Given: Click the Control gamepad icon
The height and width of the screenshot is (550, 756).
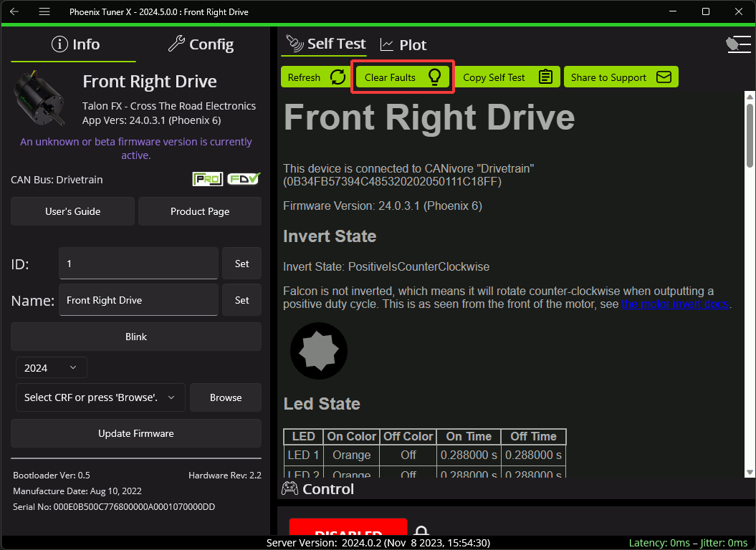Looking at the screenshot, I should click(290, 489).
